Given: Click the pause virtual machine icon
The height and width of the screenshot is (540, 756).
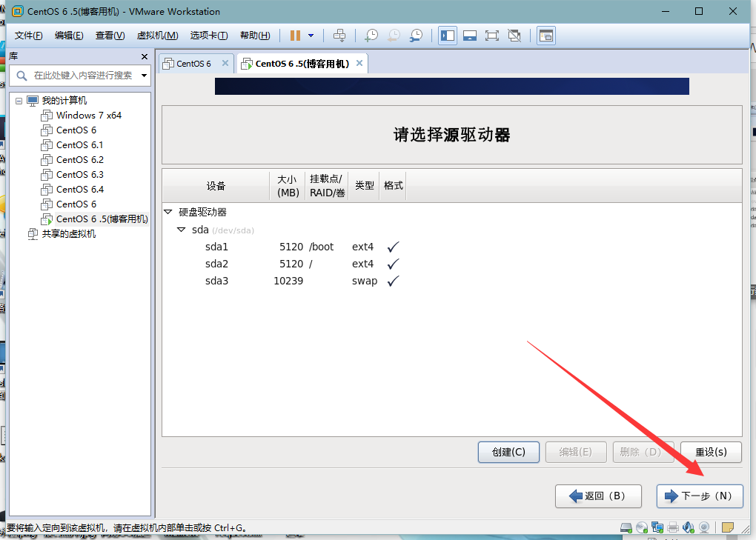Looking at the screenshot, I should click(295, 36).
